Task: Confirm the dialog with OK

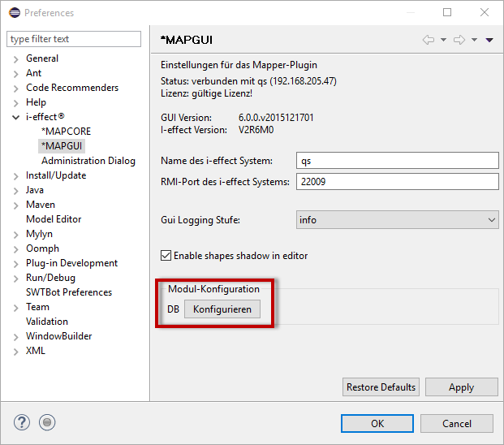Action: (377, 423)
